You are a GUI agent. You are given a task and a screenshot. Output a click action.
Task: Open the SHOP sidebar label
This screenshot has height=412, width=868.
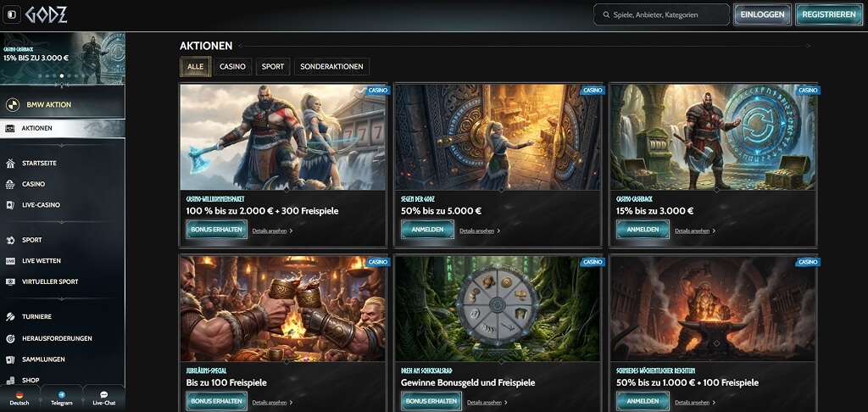coord(31,381)
